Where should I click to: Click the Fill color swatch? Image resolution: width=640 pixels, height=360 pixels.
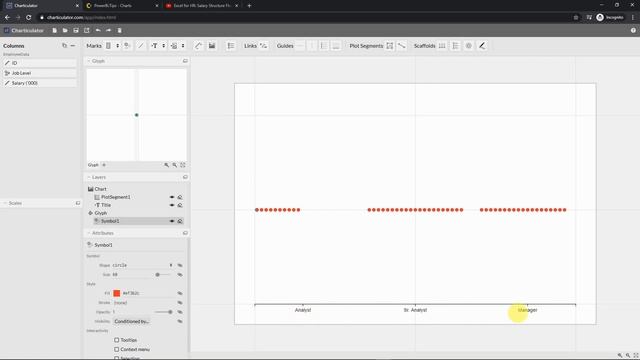click(117, 293)
